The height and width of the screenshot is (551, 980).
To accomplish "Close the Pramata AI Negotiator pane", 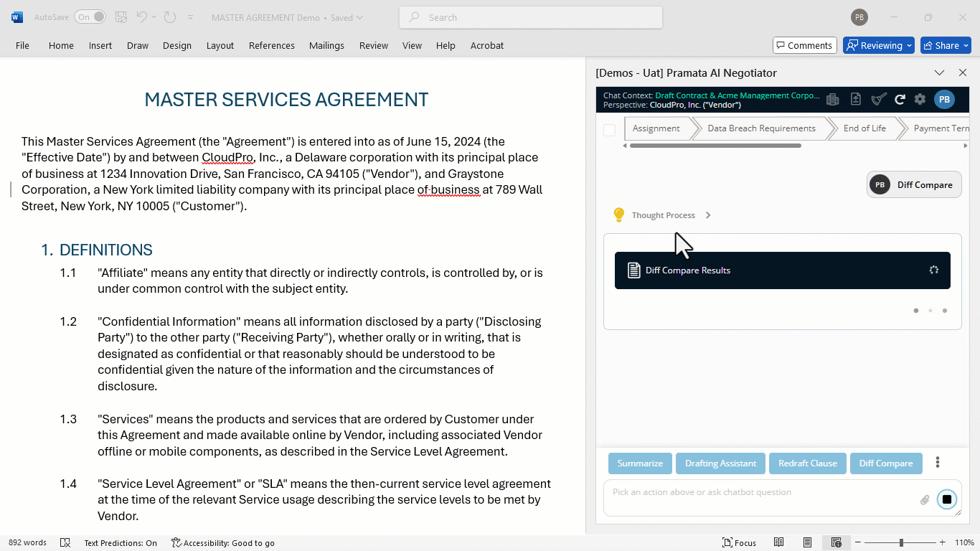I will (x=963, y=72).
